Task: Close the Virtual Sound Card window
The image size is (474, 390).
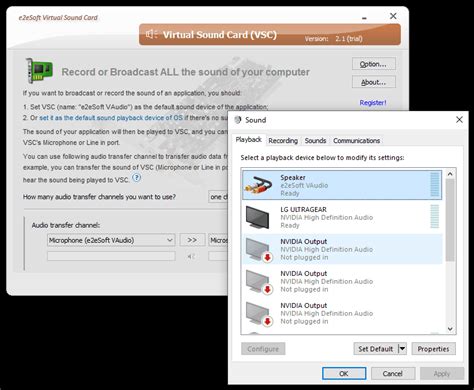Action: coord(393,16)
